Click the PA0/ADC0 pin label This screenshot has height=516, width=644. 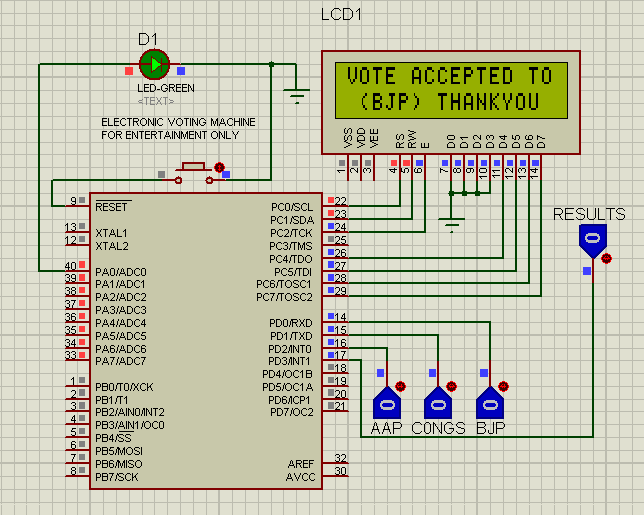click(121, 272)
